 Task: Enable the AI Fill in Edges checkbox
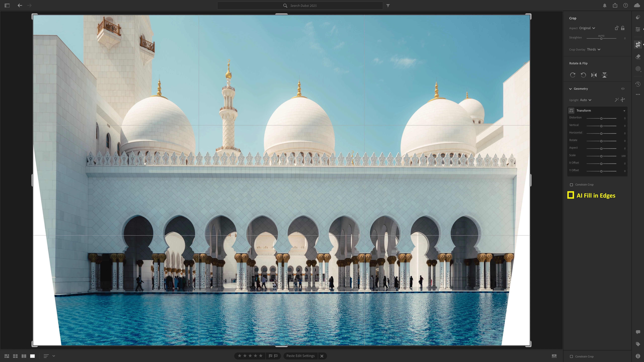coord(571,195)
